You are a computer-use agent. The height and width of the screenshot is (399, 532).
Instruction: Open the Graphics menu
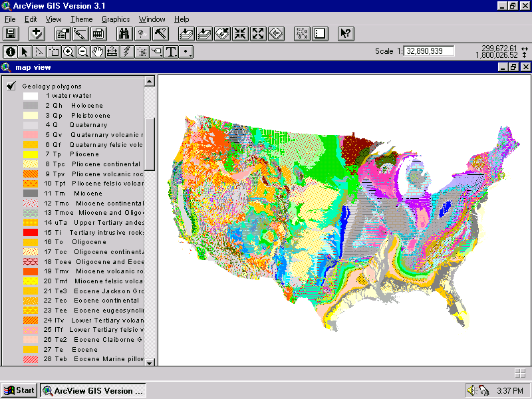coord(116,19)
